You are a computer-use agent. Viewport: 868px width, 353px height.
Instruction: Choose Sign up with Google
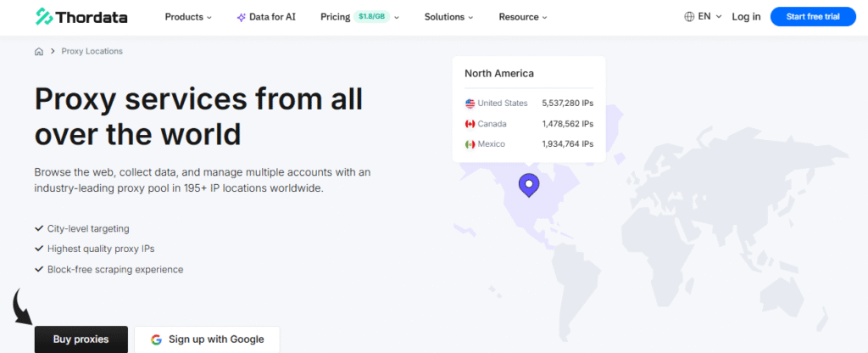tap(207, 339)
